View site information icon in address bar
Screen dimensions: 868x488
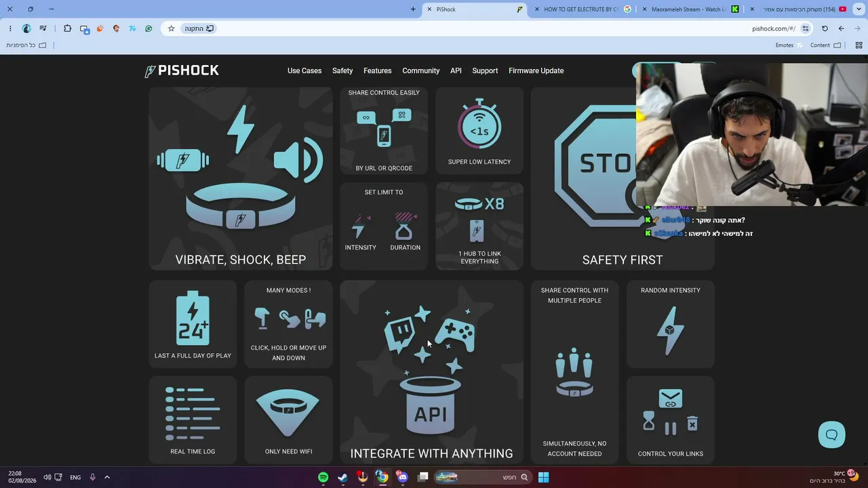(x=805, y=28)
